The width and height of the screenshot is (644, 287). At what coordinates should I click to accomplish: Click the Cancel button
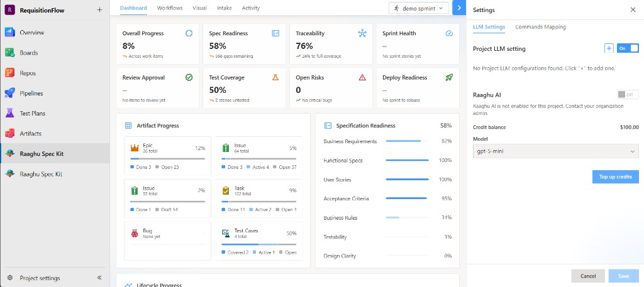coord(588,276)
